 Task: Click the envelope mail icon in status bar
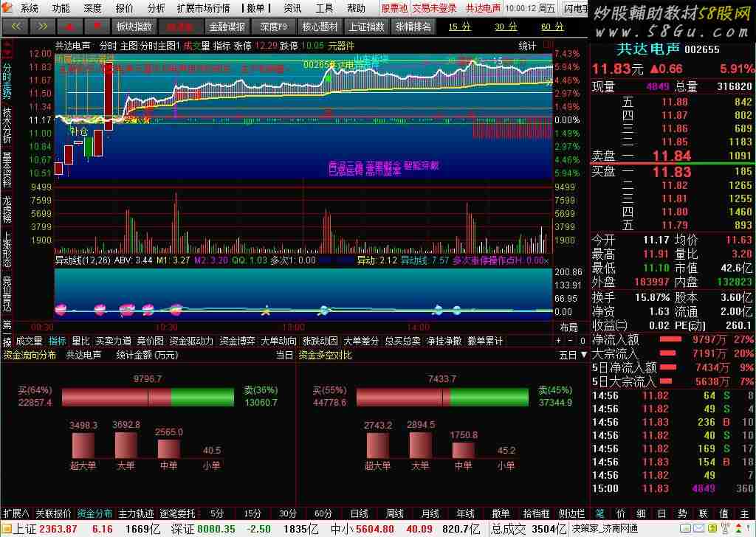click(x=698, y=530)
